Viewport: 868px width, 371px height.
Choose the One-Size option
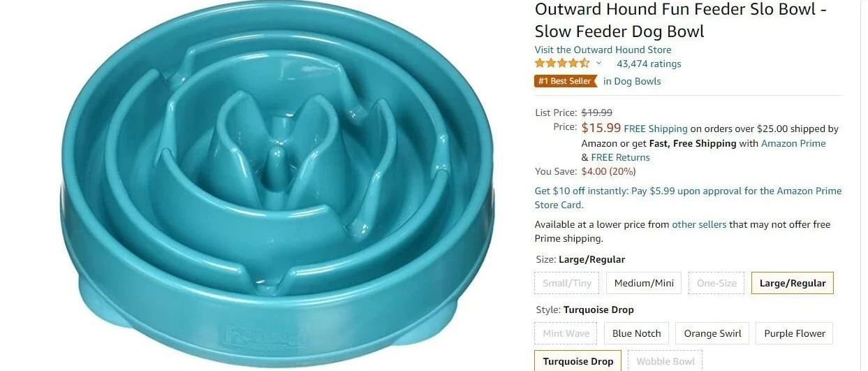pyautogui.click(x=716, y=283)
